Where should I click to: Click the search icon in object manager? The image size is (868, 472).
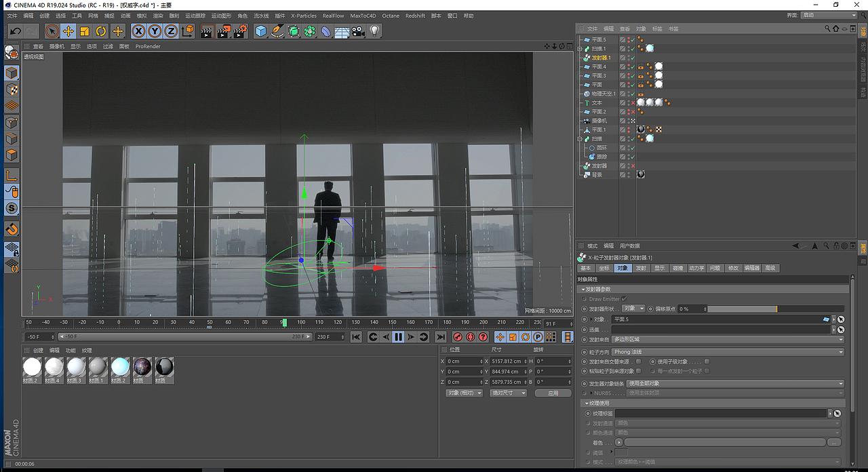[x=828, y=28]
